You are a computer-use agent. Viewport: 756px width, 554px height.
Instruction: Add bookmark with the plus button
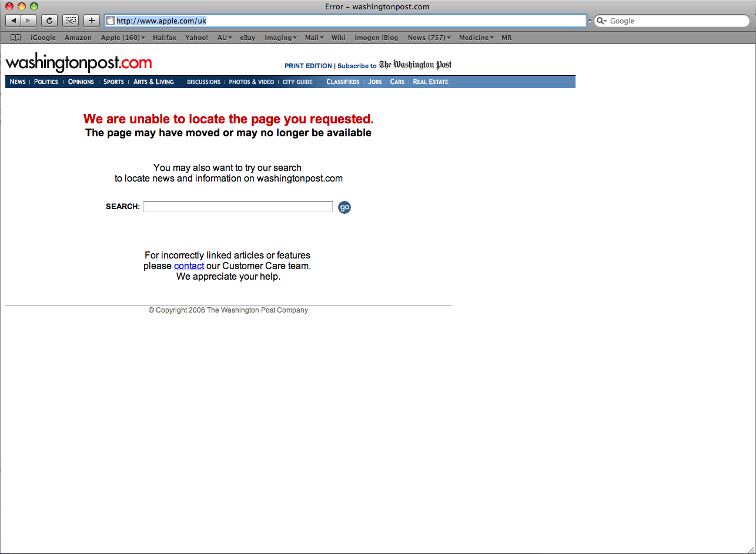91,21
